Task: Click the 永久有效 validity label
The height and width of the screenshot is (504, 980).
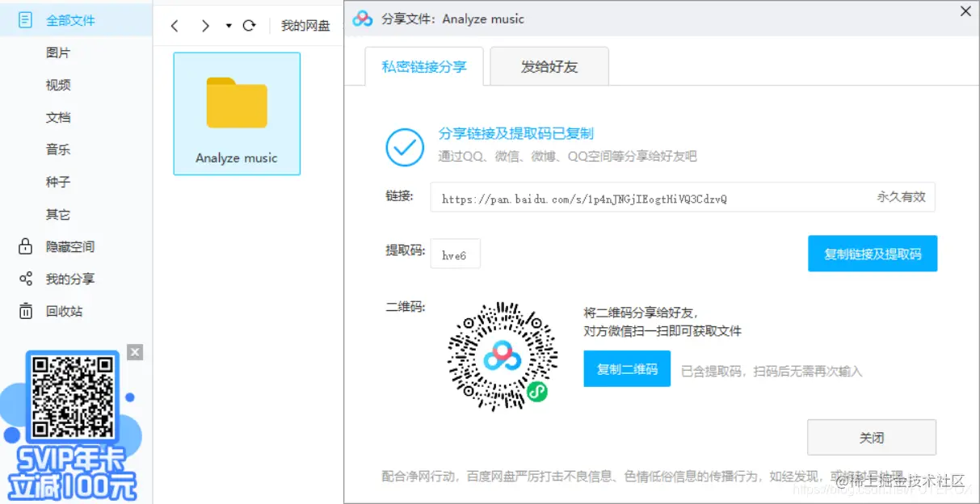Action: tap(902, 196)
